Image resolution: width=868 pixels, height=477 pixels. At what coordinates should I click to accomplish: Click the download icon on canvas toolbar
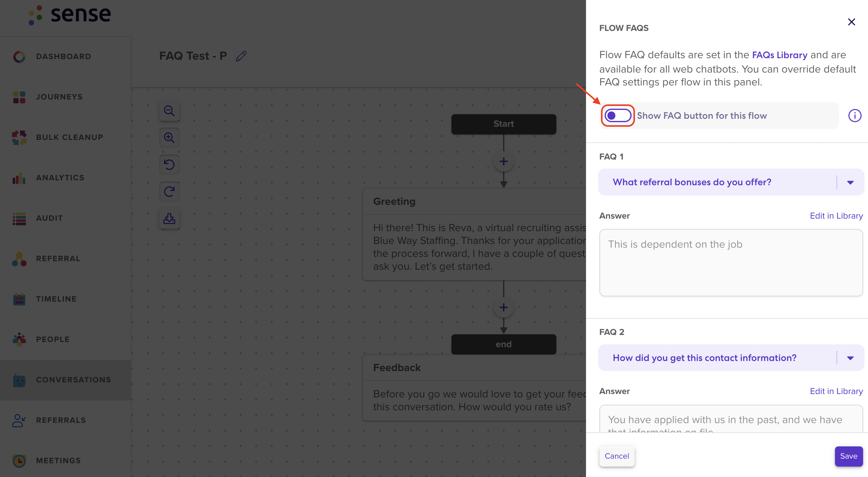coord(169,219)
